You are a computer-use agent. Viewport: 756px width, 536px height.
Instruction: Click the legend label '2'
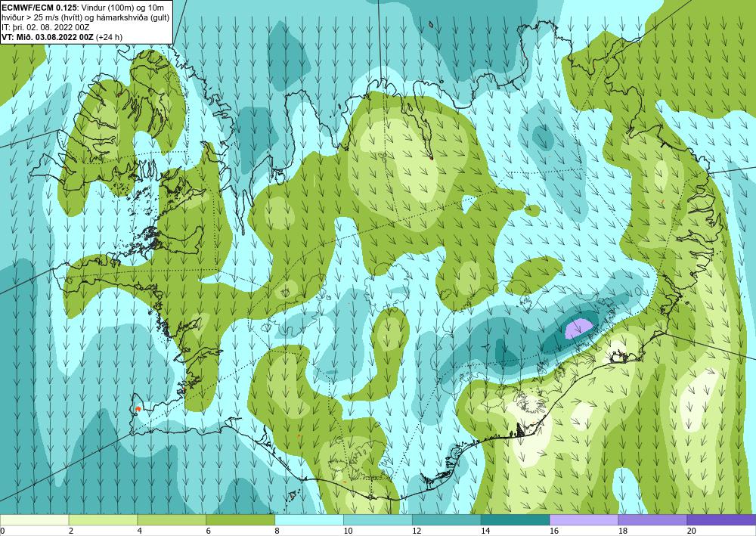(x=71, y=531)
